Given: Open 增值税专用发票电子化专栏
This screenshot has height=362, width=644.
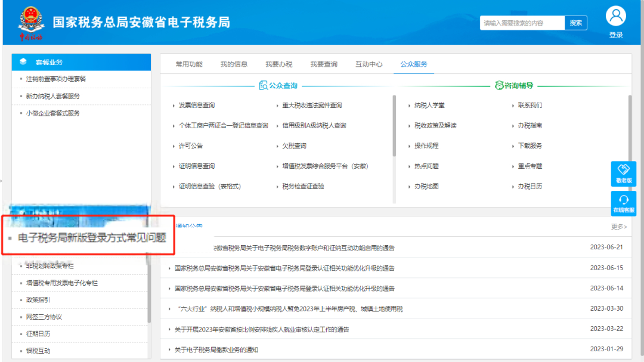Looking at the screenshot, I should (62, 283).
